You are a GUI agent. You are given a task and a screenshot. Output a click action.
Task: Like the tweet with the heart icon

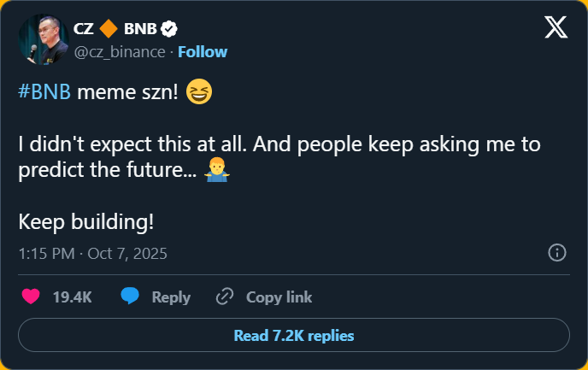(31, 297)
